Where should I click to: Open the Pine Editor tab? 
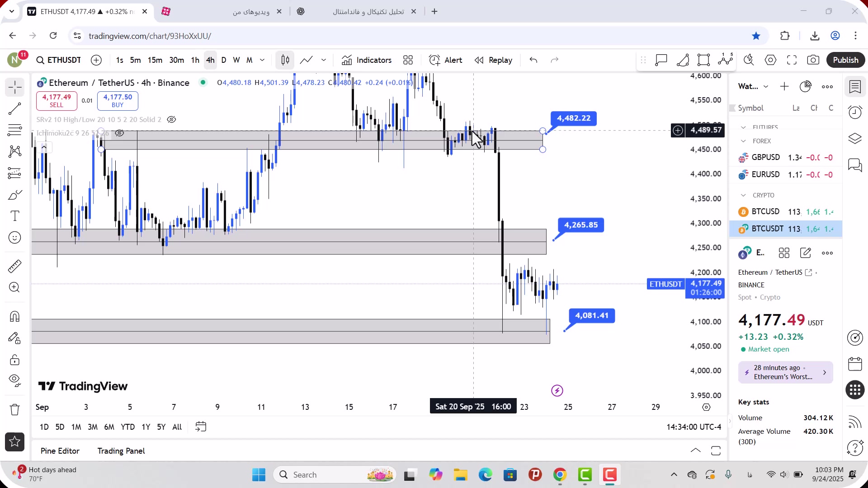point(60,451)
